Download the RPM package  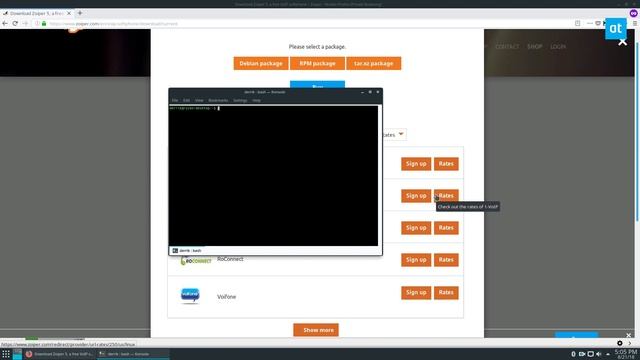point(317,63)
